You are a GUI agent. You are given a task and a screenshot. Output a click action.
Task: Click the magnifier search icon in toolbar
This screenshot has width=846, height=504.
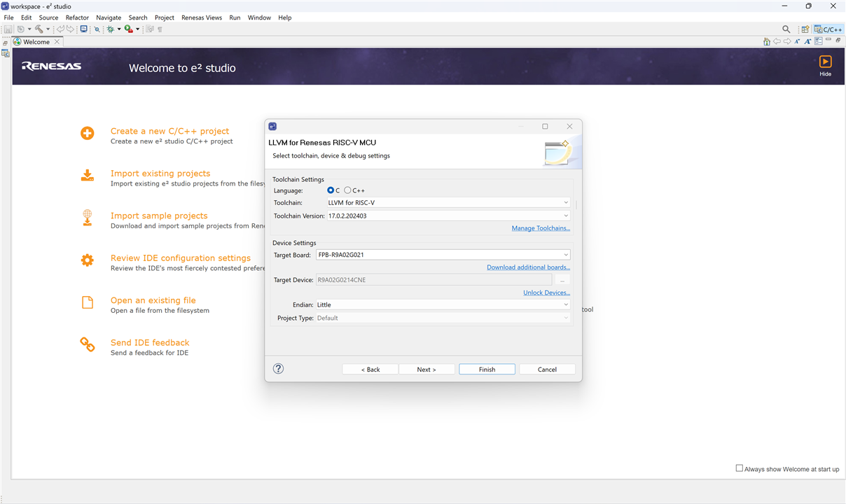[786, 29]
